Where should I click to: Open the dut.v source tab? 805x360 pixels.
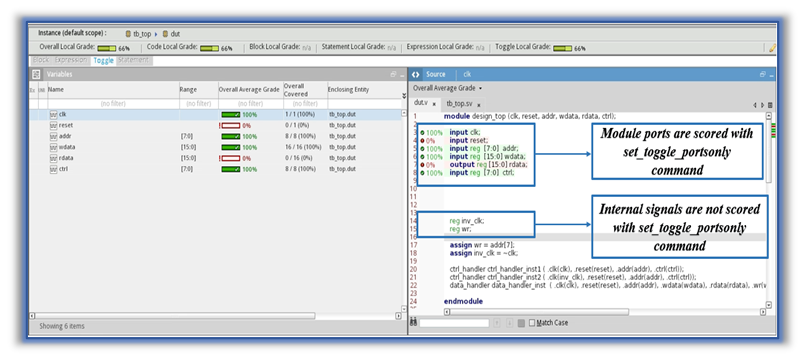(x=421, y=103)
